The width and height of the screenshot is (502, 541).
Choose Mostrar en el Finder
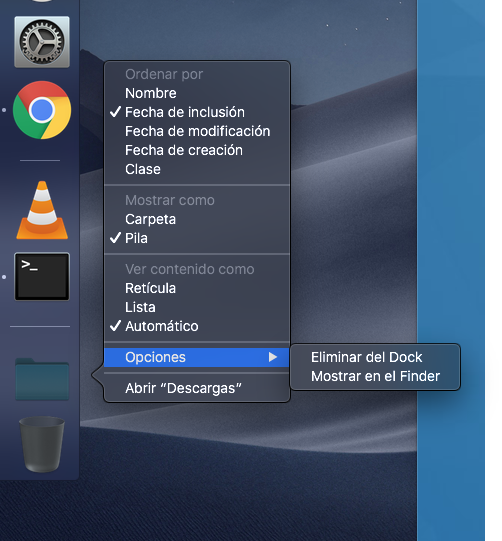pyautogui.click(x=375, y=376)
